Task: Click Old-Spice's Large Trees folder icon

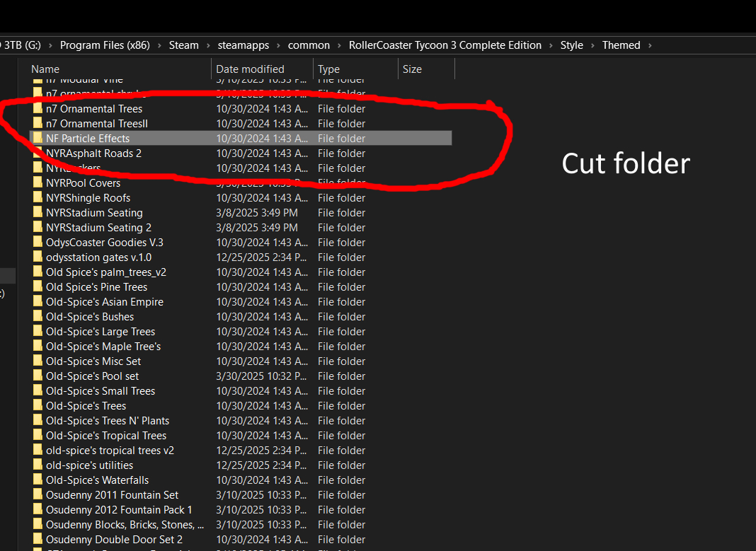Action: pyautogui.click(x=38, y=331)
